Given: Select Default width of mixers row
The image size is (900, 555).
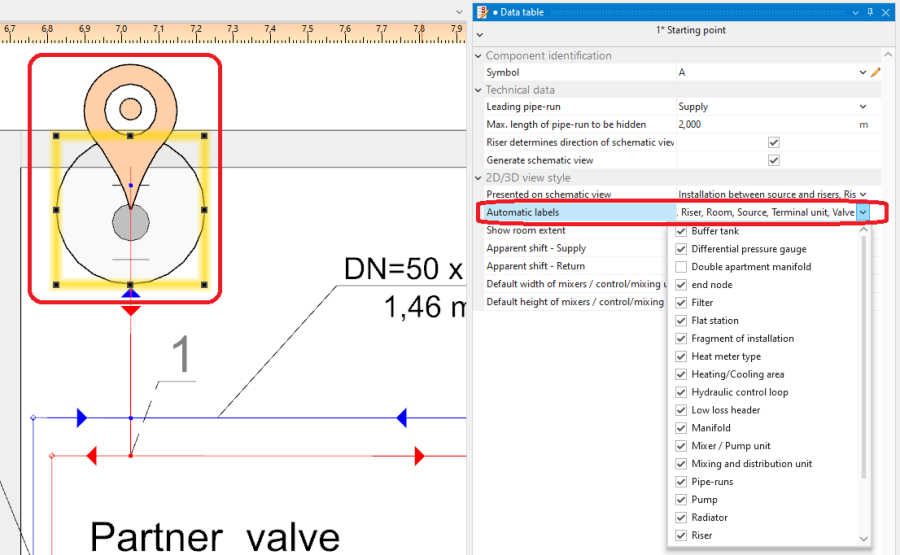Looking at the screenshot, I should pos(576,284).
